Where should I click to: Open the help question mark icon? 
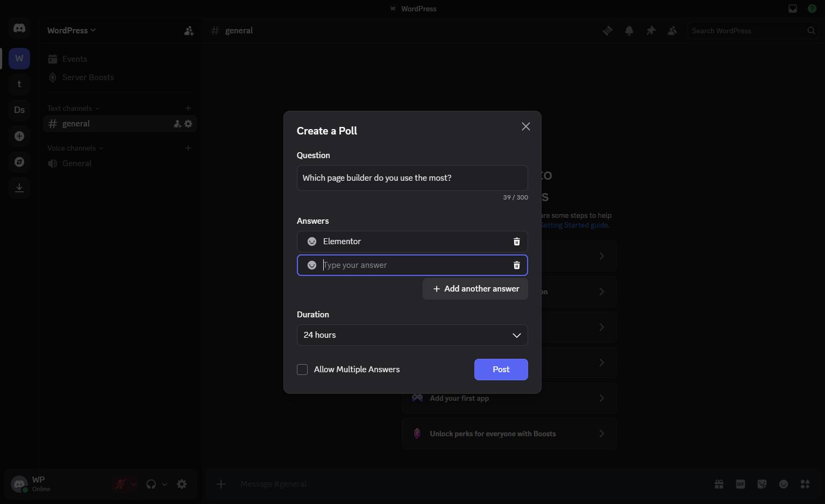[812, 9]
